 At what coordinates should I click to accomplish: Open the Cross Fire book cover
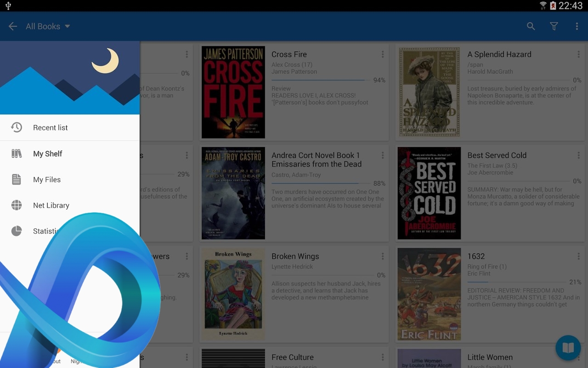click(233, 92)
